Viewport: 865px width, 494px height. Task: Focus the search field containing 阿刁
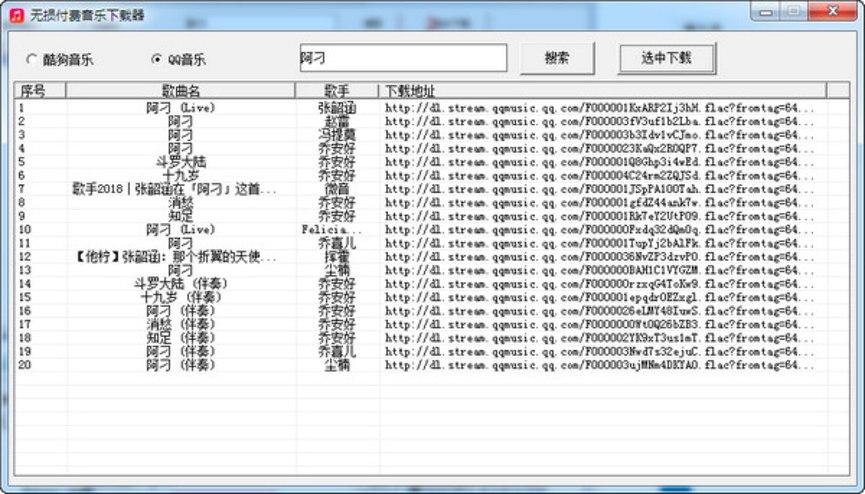[x=403, y=58]
